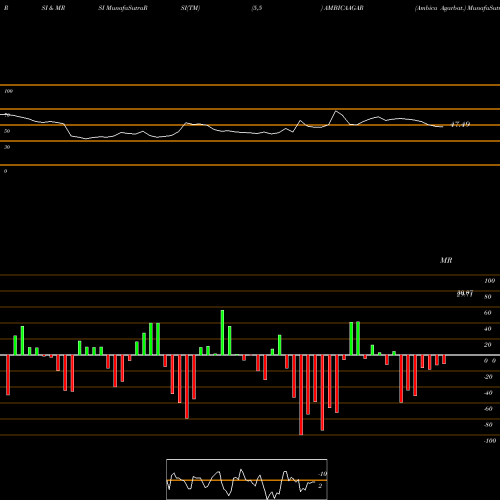
Task: Click the MR panel title label
Action: coord(446,260)
